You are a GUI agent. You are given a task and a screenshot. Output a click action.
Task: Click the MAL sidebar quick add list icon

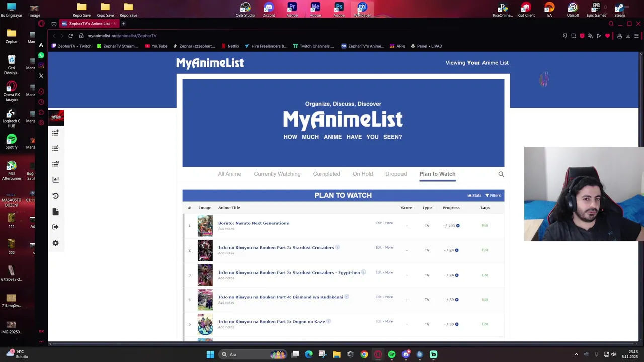coord(55,133)
